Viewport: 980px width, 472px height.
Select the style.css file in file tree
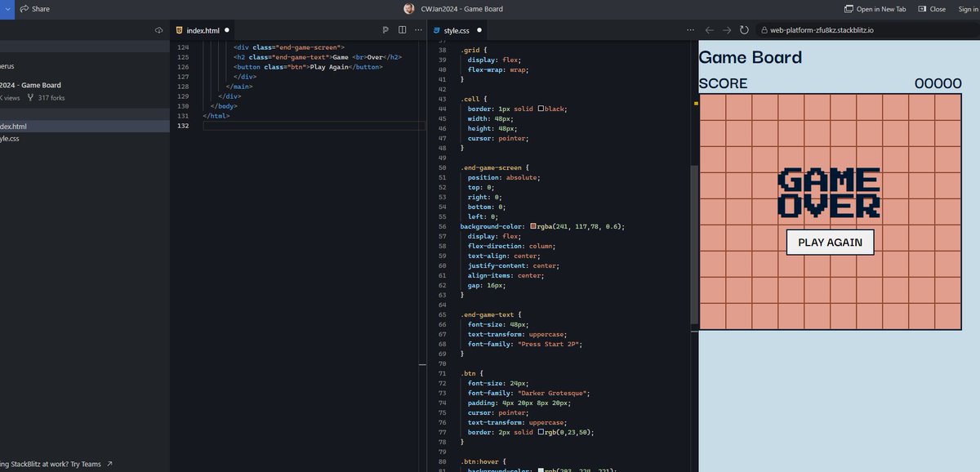coord(85,139)
